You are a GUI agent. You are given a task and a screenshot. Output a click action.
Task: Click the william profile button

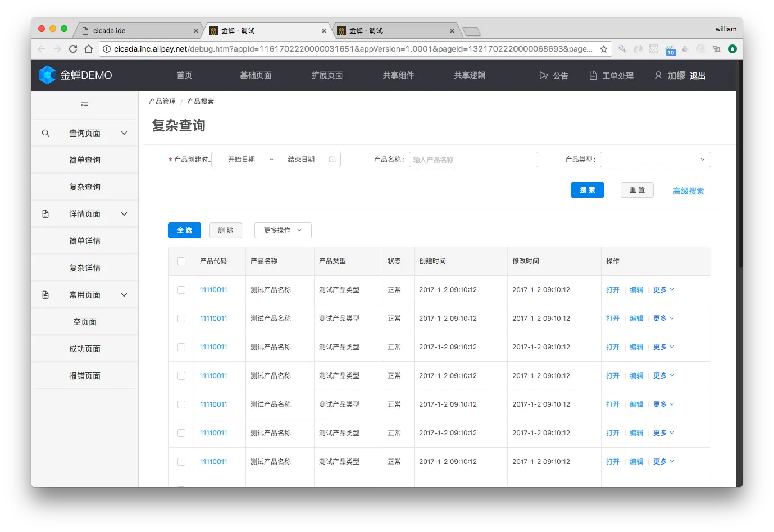(726, 29)
